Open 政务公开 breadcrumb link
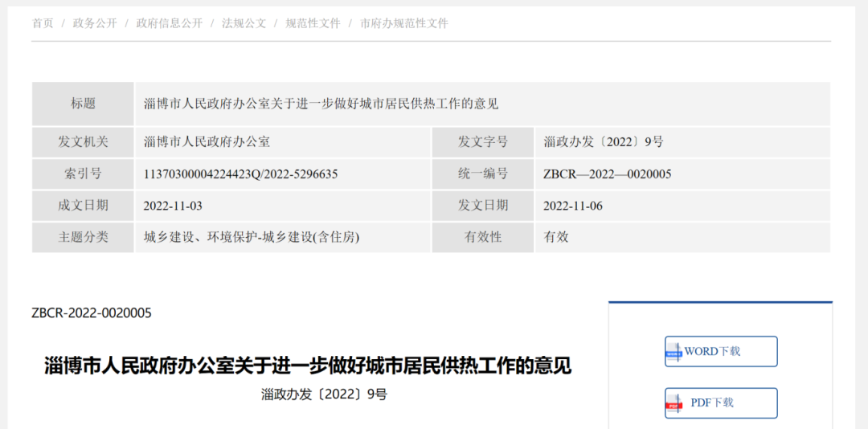The width and height of the screenshot is (868, 429). pos(95,23)
